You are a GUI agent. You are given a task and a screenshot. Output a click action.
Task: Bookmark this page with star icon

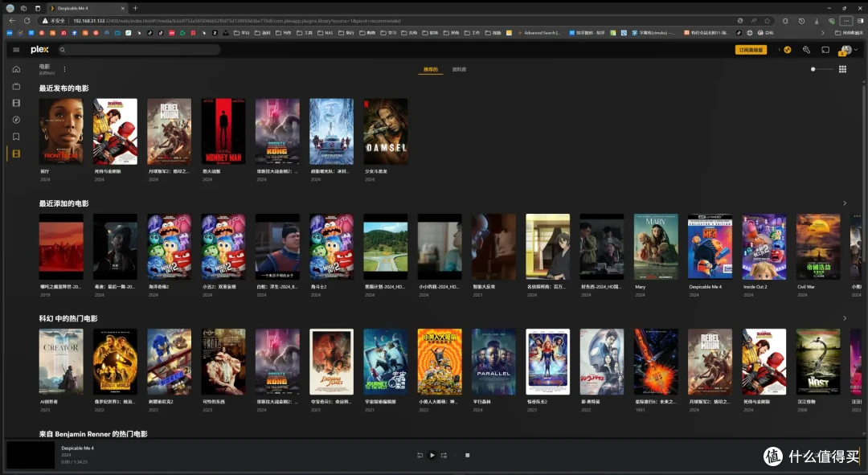point(768,20)
